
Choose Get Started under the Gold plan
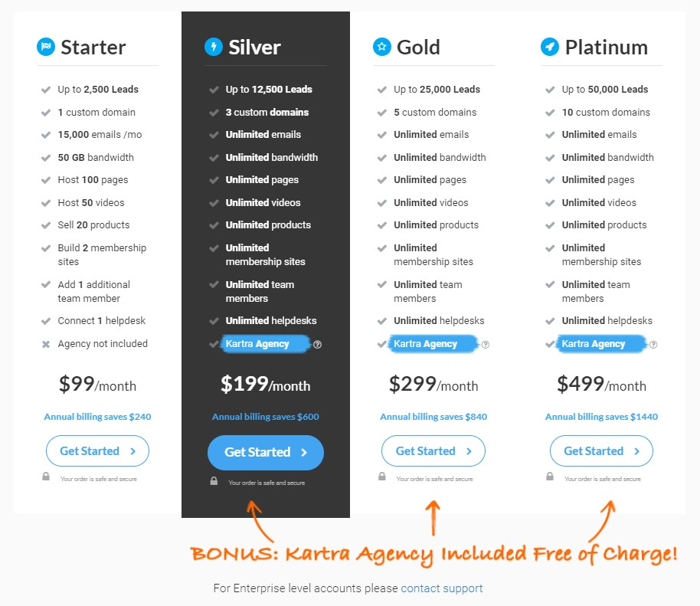pos(433,451)
